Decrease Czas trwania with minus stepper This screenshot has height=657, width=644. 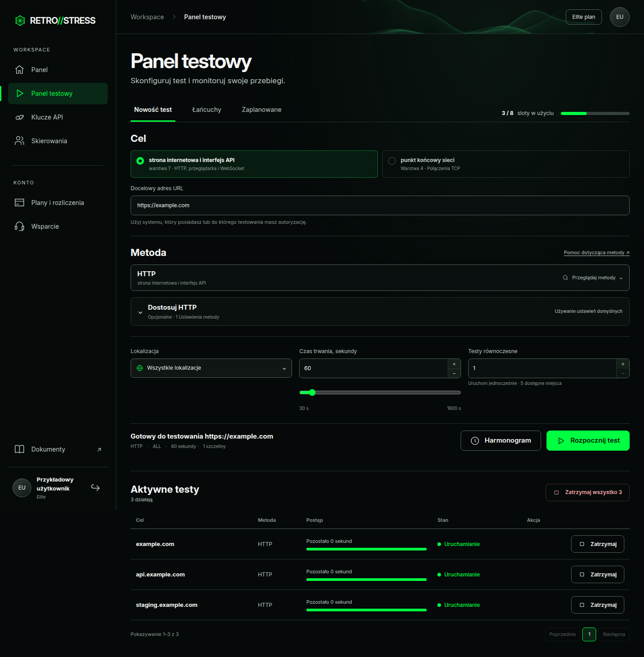coord(454,374)
